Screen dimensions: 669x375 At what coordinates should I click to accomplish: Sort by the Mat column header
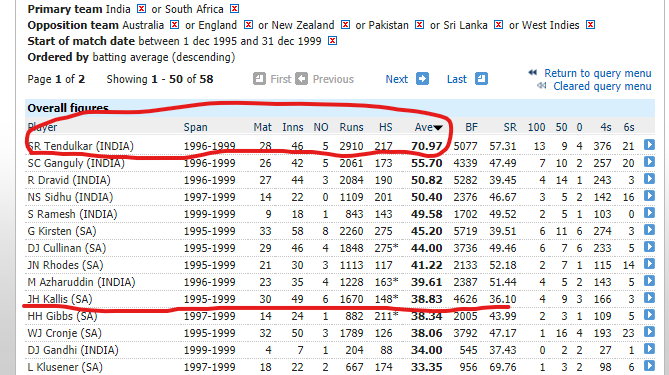[262, 127]
